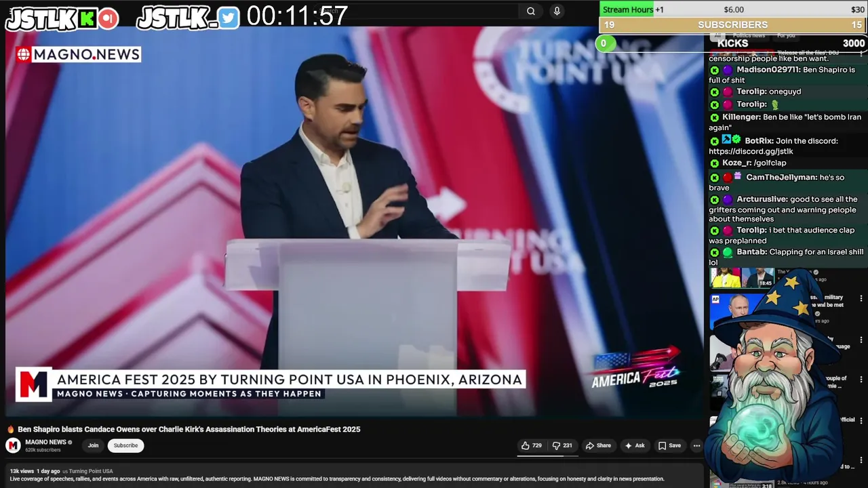Open the Share option under video
The width and height of the screenshot is (868, 488).
(x=598, y=445)
